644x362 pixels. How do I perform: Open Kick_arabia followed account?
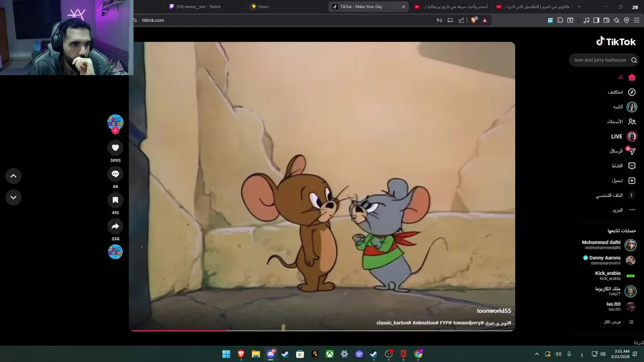pos(615,276)
